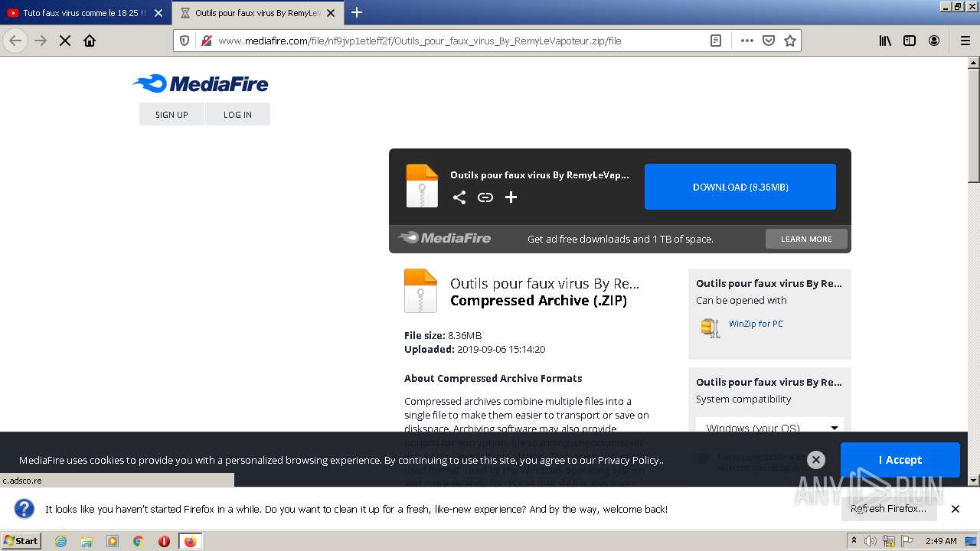Click network icon in system tray

[889, 541]
